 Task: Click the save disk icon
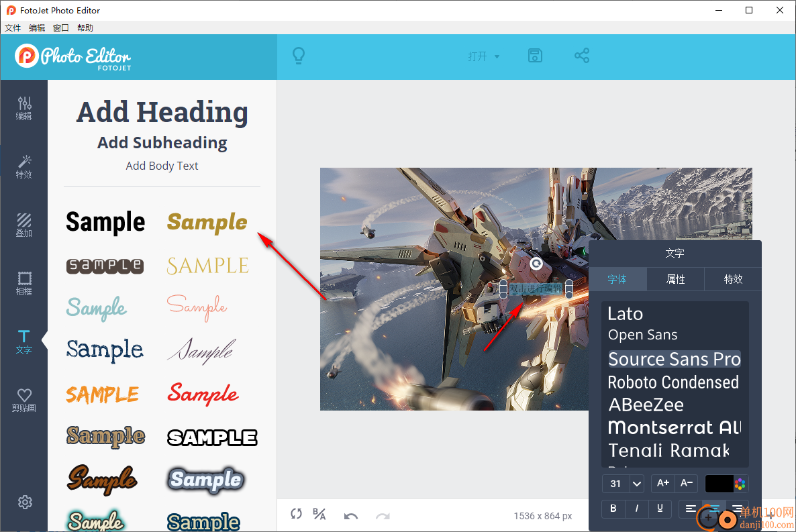click(535, 55)
